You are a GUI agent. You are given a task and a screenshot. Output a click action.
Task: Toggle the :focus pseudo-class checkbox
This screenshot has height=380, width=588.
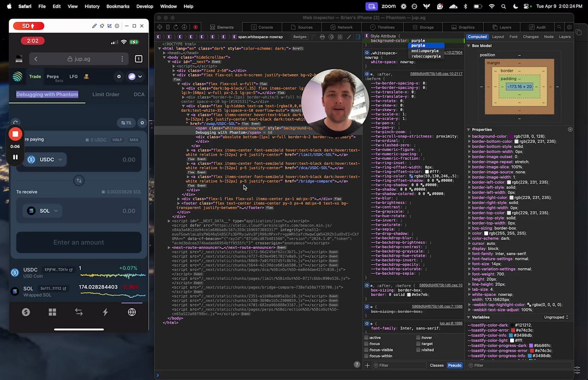(367, 344)
